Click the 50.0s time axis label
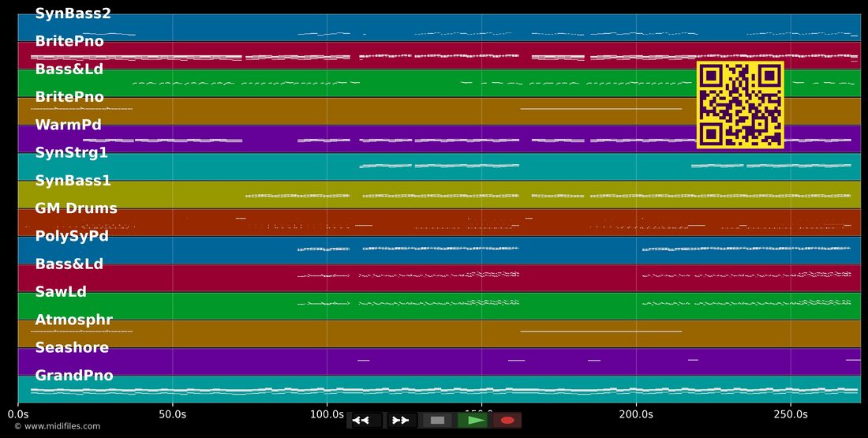This screenshot has width=868, height=438. point(173,414)
